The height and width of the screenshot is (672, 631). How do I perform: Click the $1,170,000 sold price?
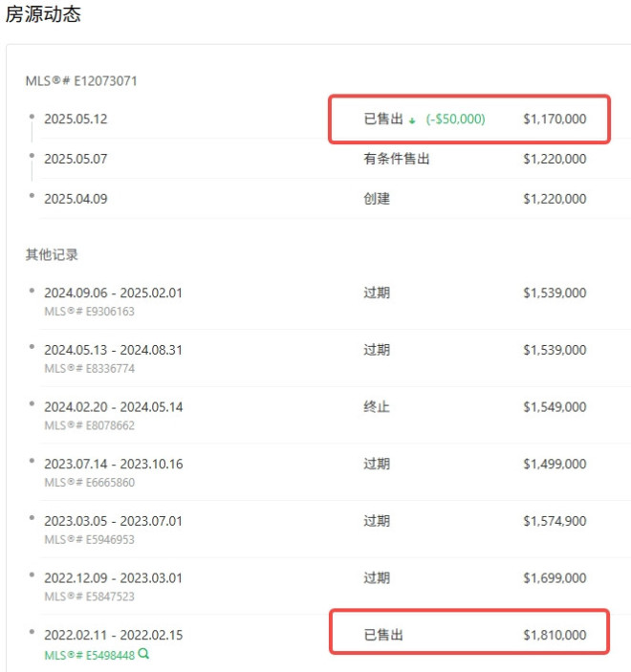[x=555, y=119]
